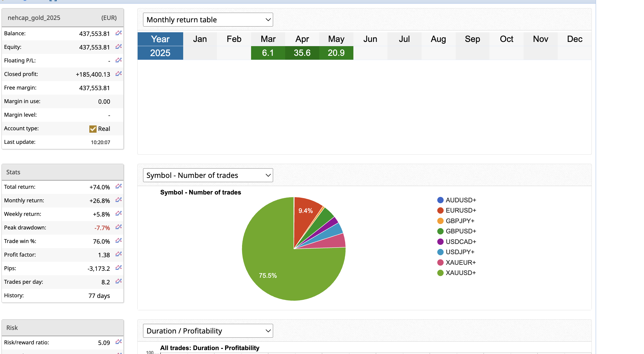
Task: Click the chart icon next to Total return
Action: [119, 186]
